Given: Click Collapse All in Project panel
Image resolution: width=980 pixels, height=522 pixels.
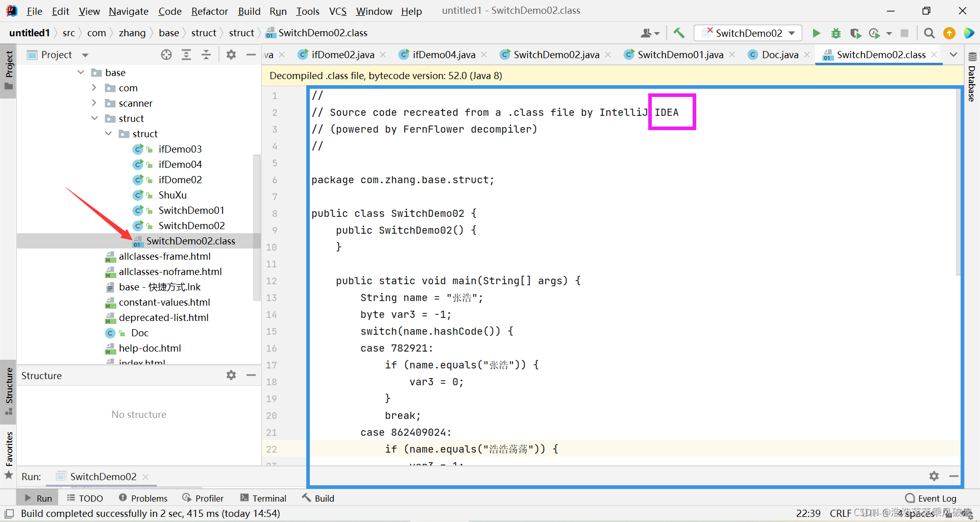Looking at the screenshot, I should point(206,55).
